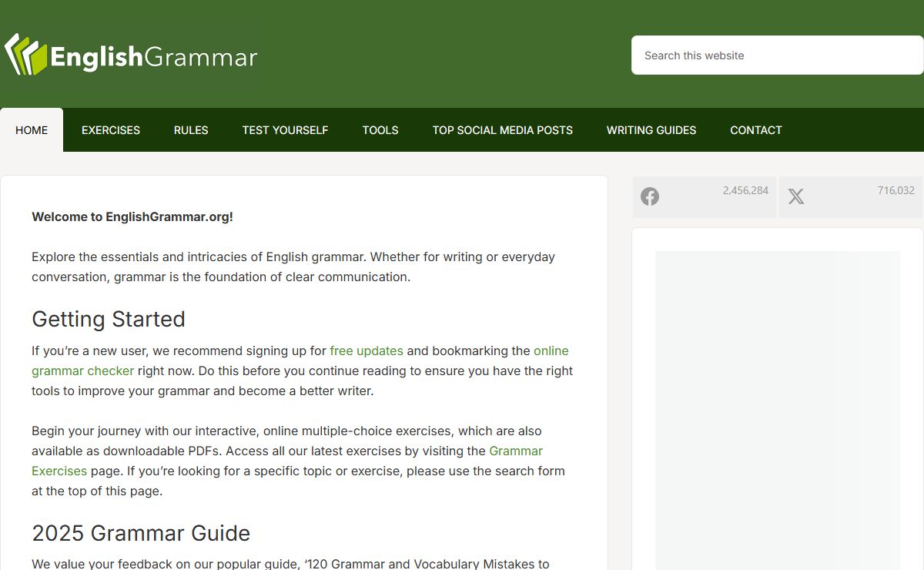Image resolution: width=924 pixels, height=570 pixels.
Task: Go to the HOME tab
Action: (32, 130)
